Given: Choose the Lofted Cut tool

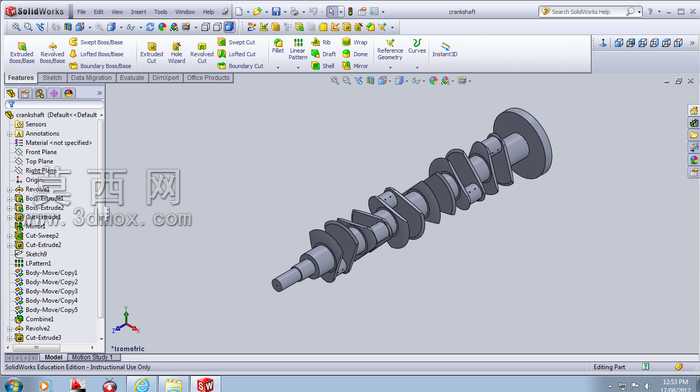Looking at the screenshot, I should 237,54.
